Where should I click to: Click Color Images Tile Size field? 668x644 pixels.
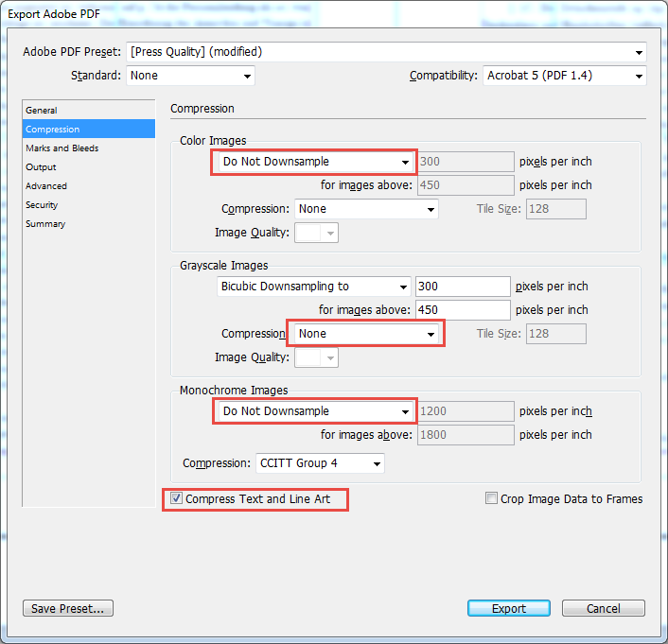pyautogui.click(x=556, y=209)
